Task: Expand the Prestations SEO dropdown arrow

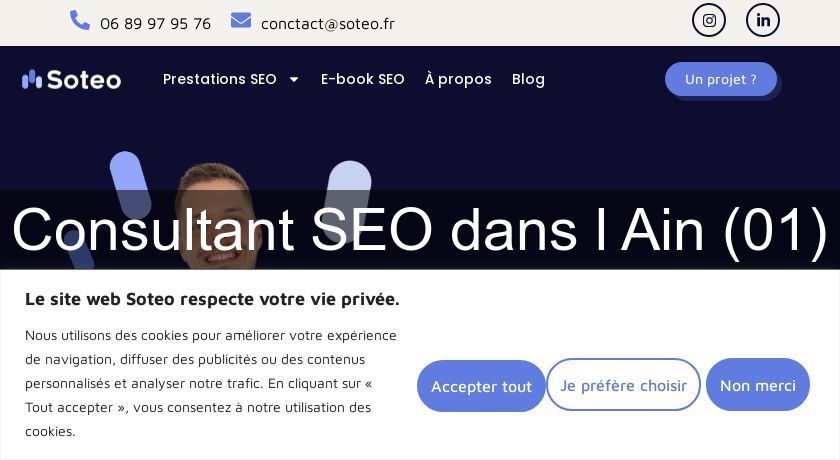Action: click(294, 80)
